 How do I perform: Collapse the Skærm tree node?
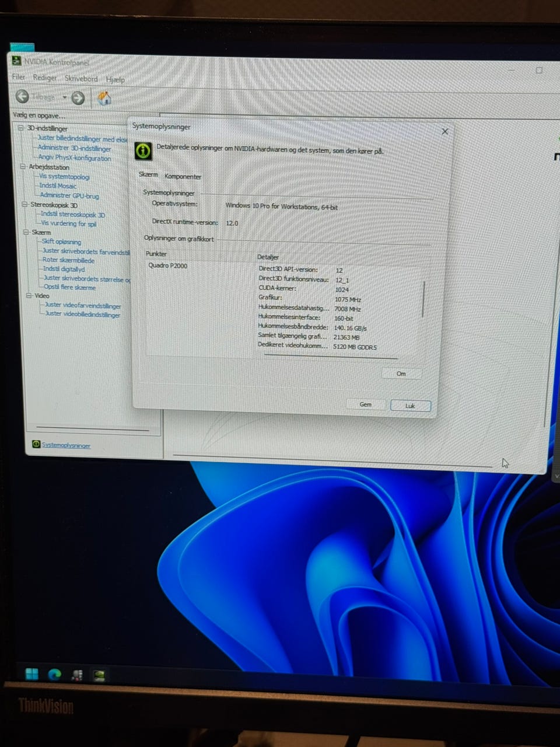tap(26, 232)
